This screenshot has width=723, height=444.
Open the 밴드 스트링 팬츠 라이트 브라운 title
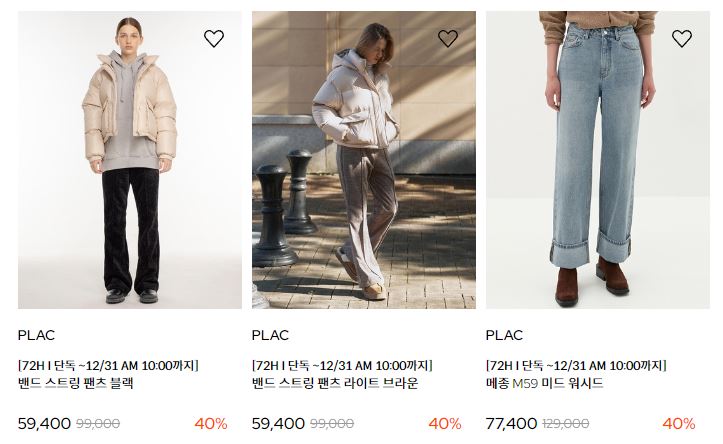(x=335, y=383)
